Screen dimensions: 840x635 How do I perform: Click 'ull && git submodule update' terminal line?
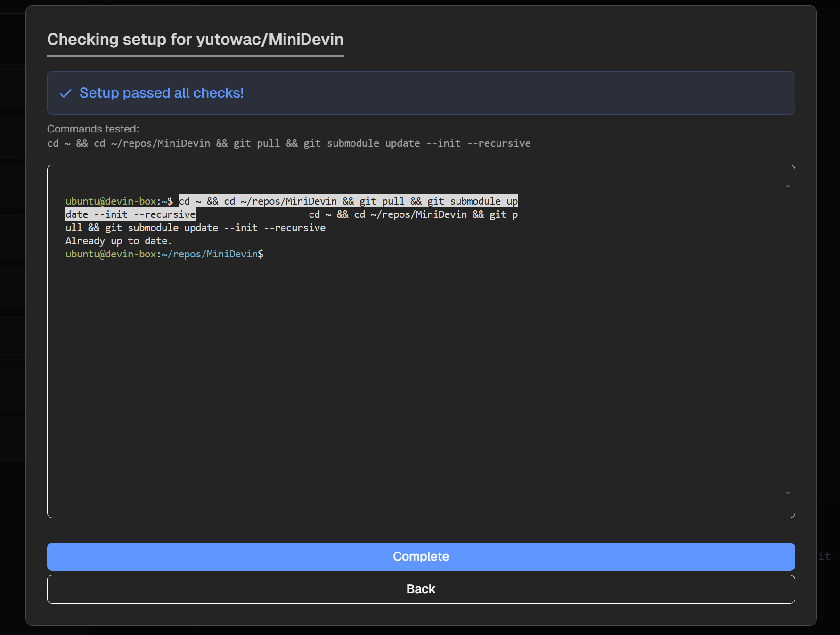click(196, 228)
